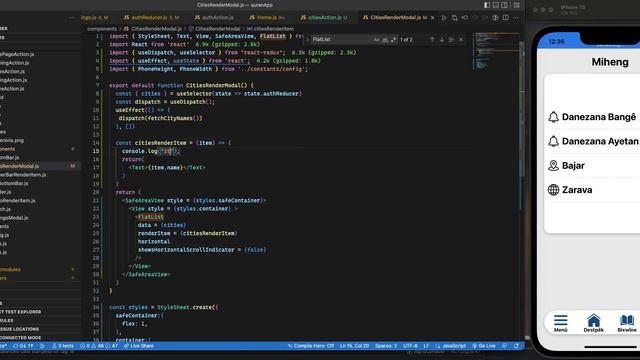Click the split editor layout icon

[506, 18]
